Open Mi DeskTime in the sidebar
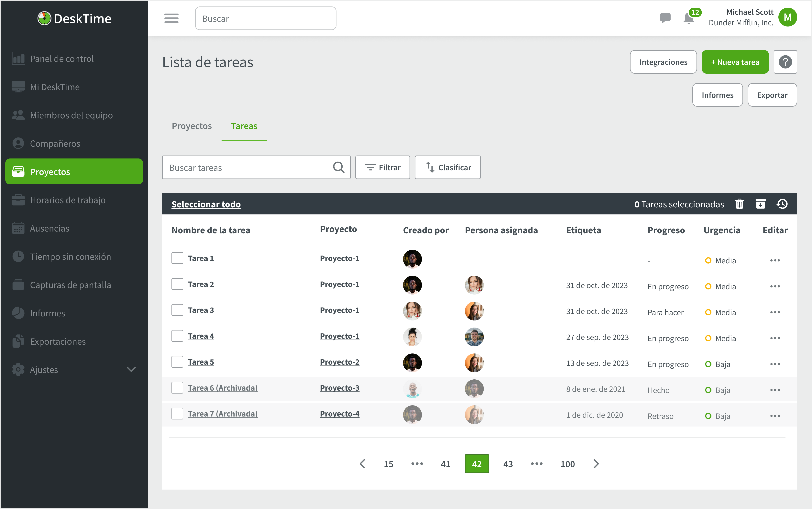Viewport: 812px width, 509px height. pos(74,87)
